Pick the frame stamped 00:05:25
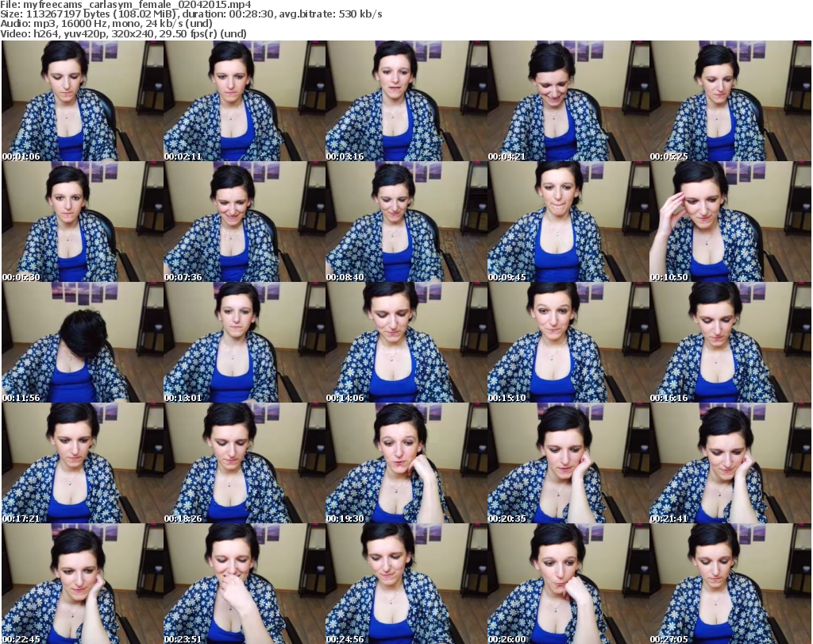This screenshot has height=644, width=813. 730,101
